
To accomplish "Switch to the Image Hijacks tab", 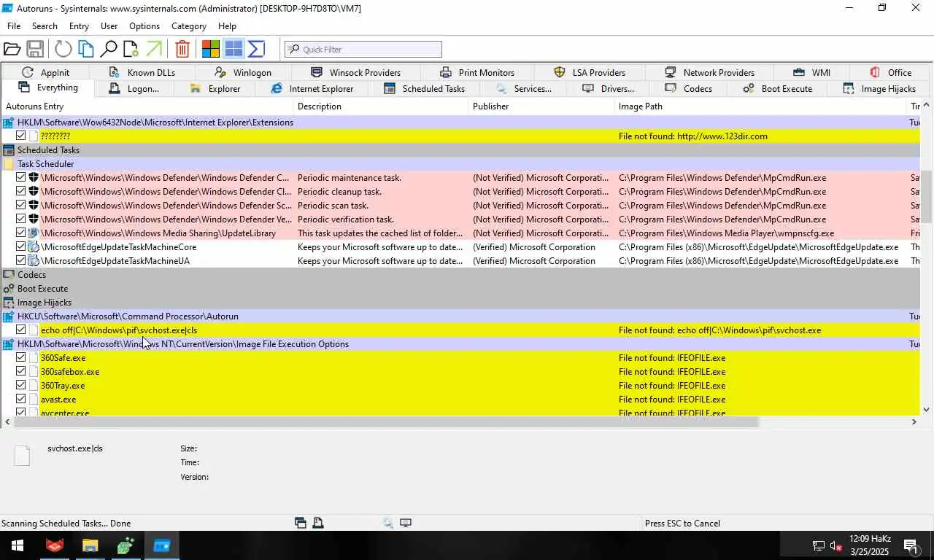I will click(879, 88).
